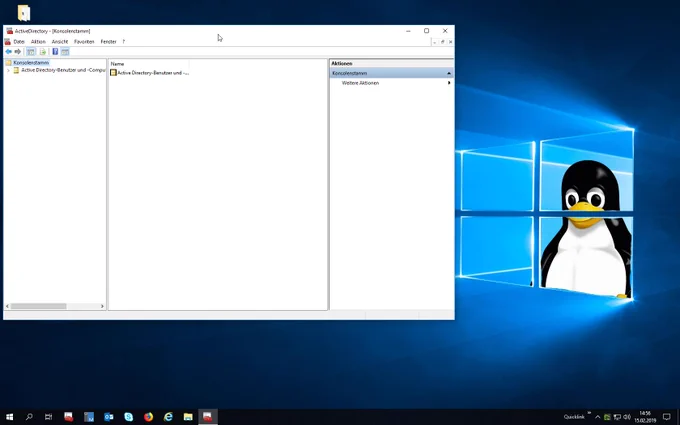Select Active Directory-Benutzer und -Computer tree node
Image resolution: width=680 pixels, height=425 pixels.
click(x=63, y=70)
